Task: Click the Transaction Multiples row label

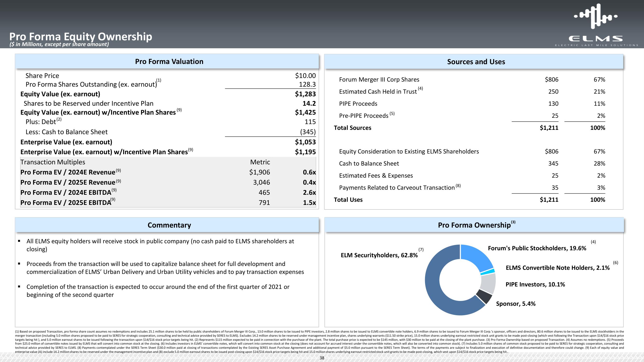Action: 53,162
